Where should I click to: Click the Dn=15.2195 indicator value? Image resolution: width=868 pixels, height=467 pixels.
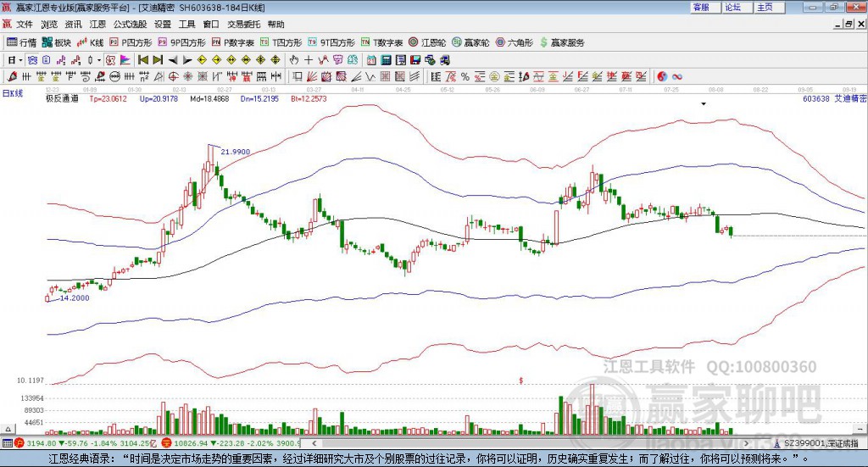pos(259,98)
